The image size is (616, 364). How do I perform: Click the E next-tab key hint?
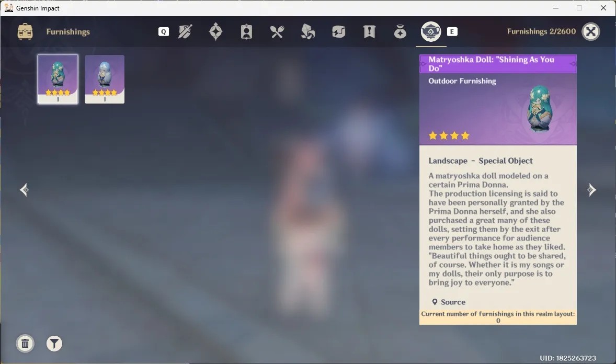[452, 32]
